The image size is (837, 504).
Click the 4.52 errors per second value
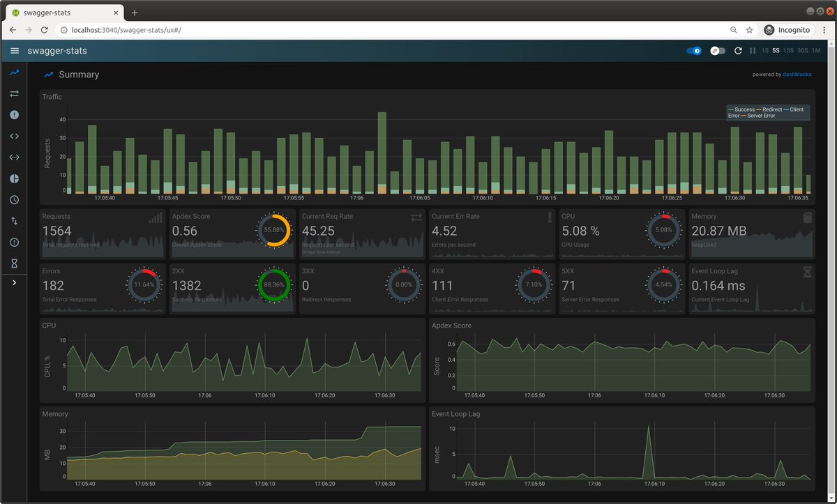(444, 231)
